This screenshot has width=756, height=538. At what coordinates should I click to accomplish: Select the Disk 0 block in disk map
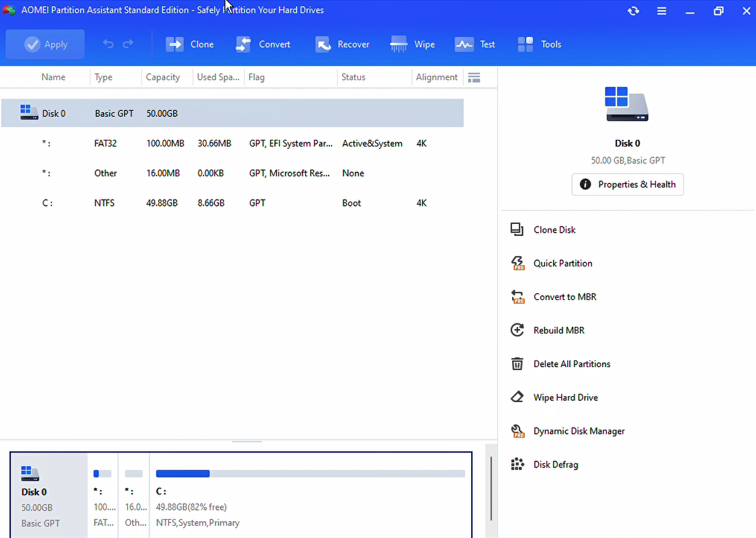coord(49,496)
